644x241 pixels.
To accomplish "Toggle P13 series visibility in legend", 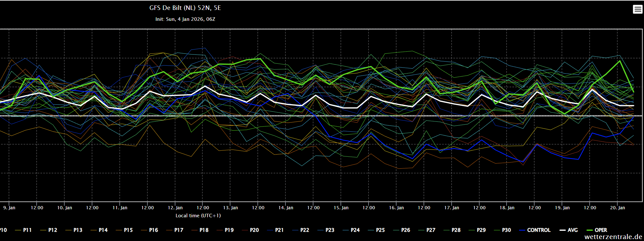I will click(x=74, y=230).
